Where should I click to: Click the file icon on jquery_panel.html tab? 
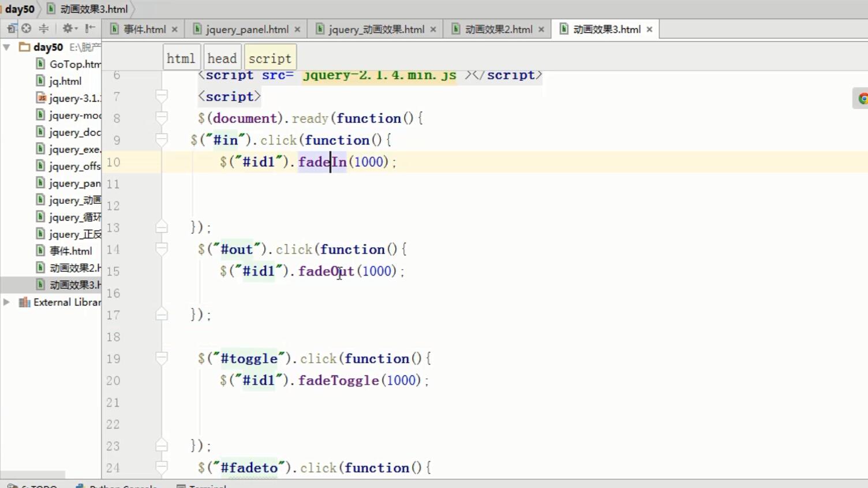(x=197, y=29)
